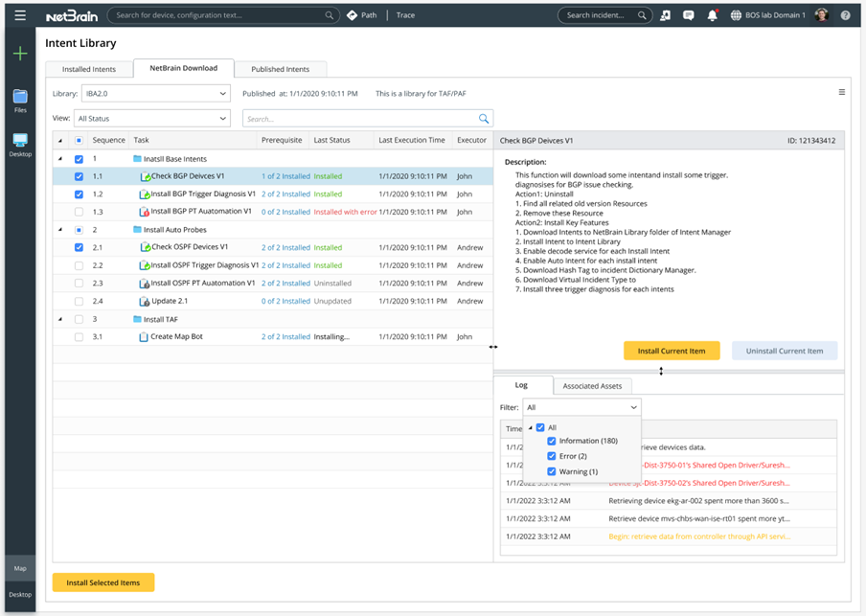Open the notifications bell
Screen dimensions: 866x616
[x=713, y=15]
